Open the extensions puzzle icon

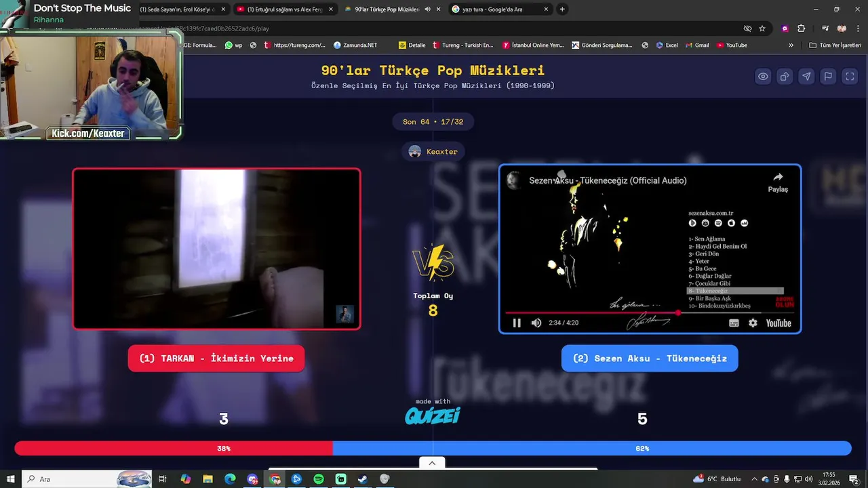[802, 28]
